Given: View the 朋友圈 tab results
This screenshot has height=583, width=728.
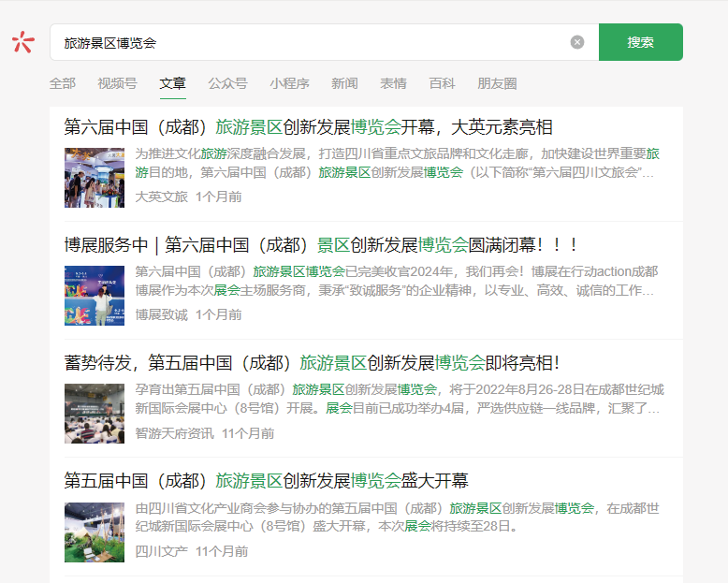Looking at the screenshot, I should (x=497, y=83).
